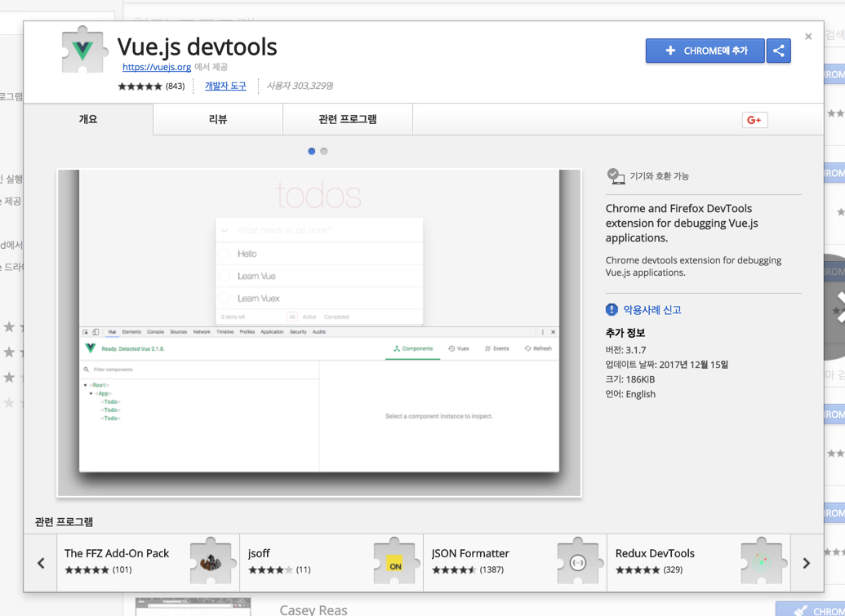Open the https://vuejs.org link
Viewport: 845px width, 616px height.
click(157, 67)
